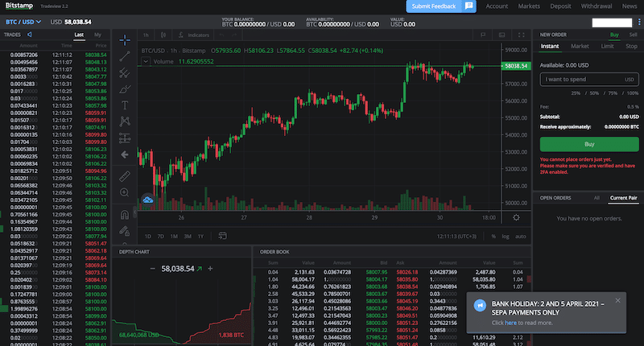The image size is (644, 346).
Task: Select the ruler measure tool
Action: click(x=125, y=176)
